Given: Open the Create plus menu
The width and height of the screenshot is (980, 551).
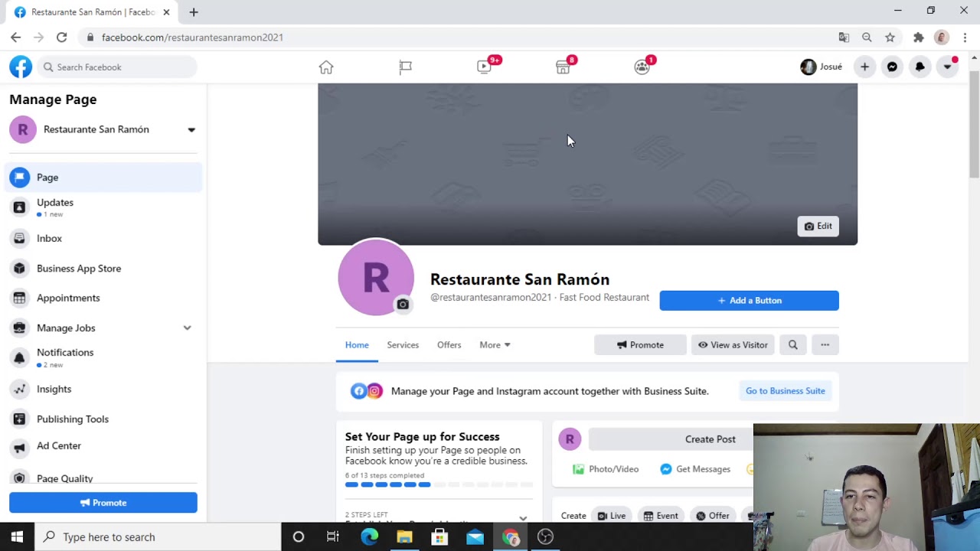Looking at the screenshot, I should tap(864, 67).
